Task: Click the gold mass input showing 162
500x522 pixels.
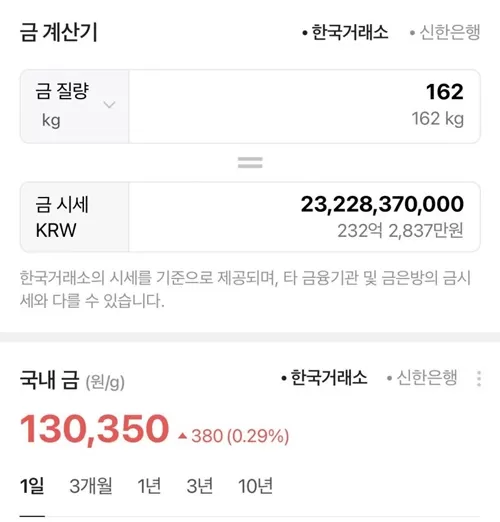Action: click(x=304, y=106)
